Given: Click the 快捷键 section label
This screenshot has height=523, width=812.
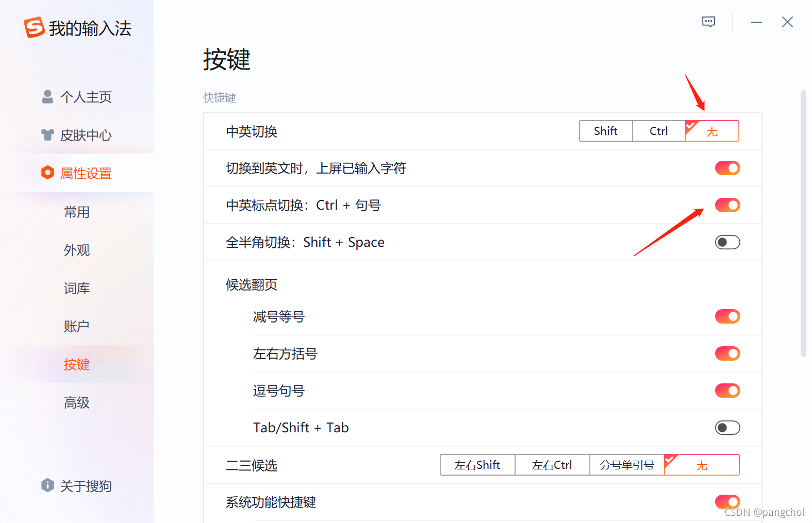Looking at the screenshot, I should tap(220, 98).
